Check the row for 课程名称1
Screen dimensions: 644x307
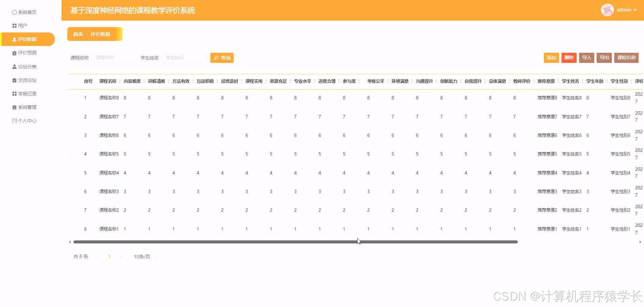(x=71, y=229)
